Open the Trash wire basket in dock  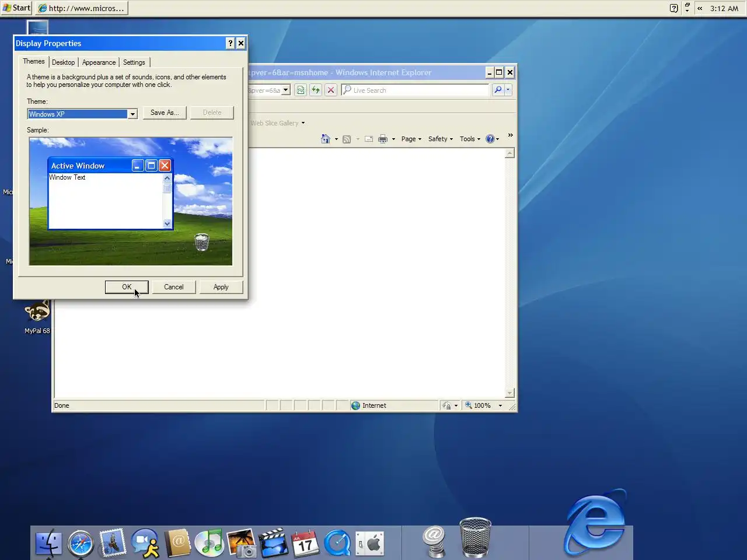(475, 538)
